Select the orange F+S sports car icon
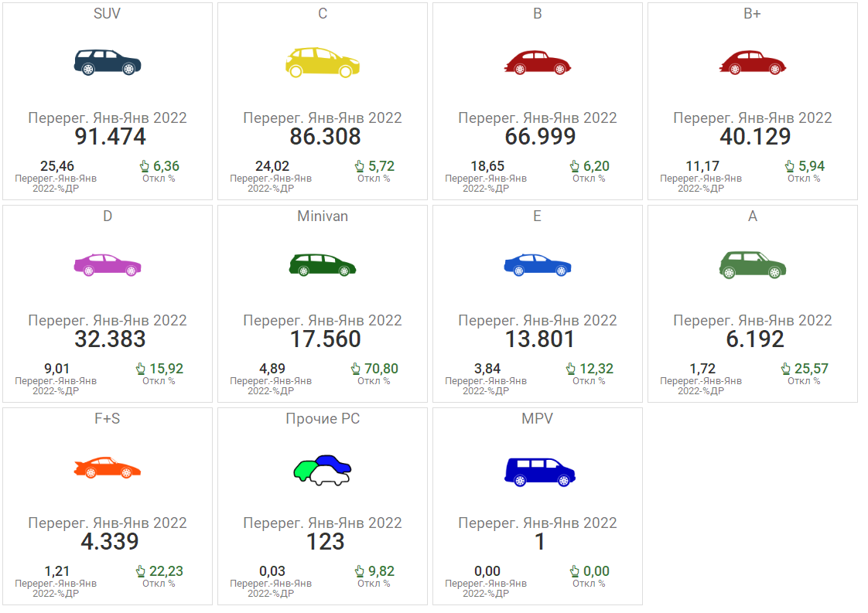This screenshot has width=868, height=613. (x=108, y=468)
